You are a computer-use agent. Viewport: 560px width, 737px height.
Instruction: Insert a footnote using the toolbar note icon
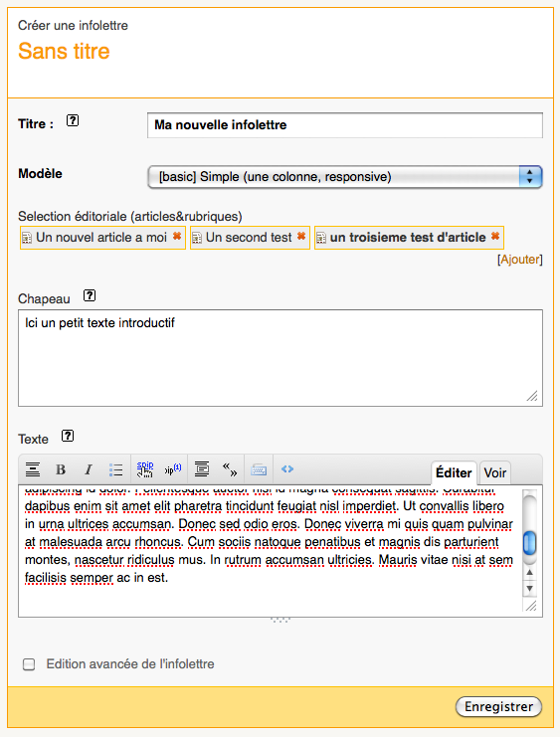tap(173, 469)
